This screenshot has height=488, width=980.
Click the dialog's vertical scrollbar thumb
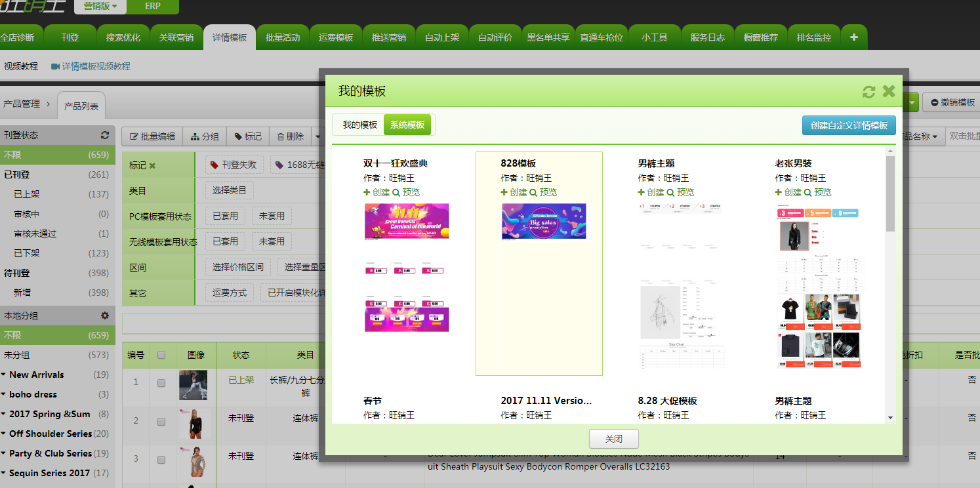890,193
